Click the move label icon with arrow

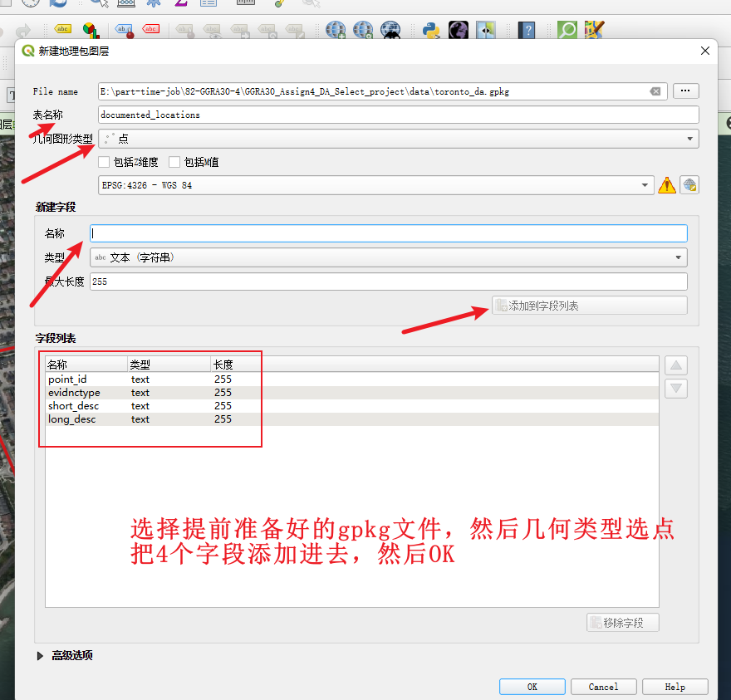[240, 30]
